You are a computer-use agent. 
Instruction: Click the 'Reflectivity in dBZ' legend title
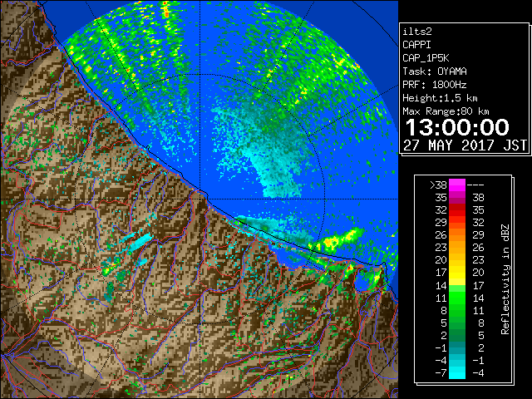(x=505, y=279)
